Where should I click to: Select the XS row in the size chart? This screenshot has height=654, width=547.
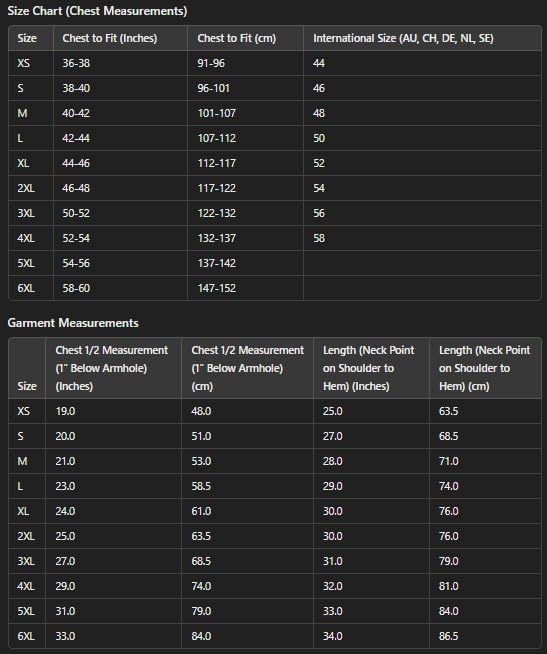[x=275, y=63]
